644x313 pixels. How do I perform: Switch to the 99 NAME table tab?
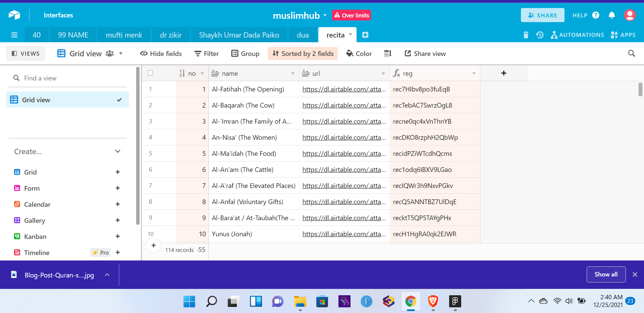[73, 35]
